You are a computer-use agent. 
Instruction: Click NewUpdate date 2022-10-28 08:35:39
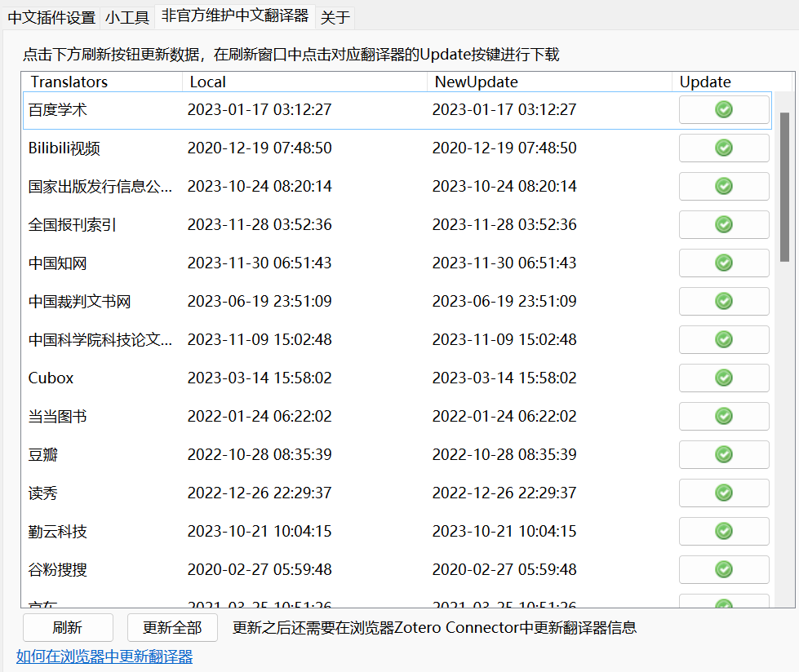[504, 454]
